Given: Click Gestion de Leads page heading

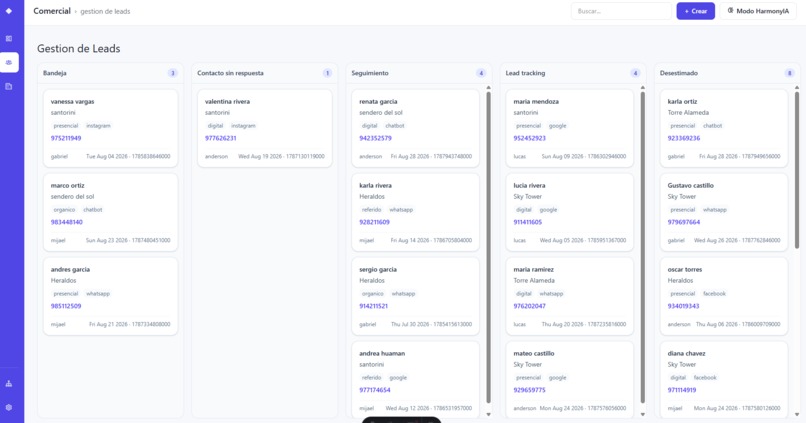Looking at the screenshot, I should tap(79, 48).
